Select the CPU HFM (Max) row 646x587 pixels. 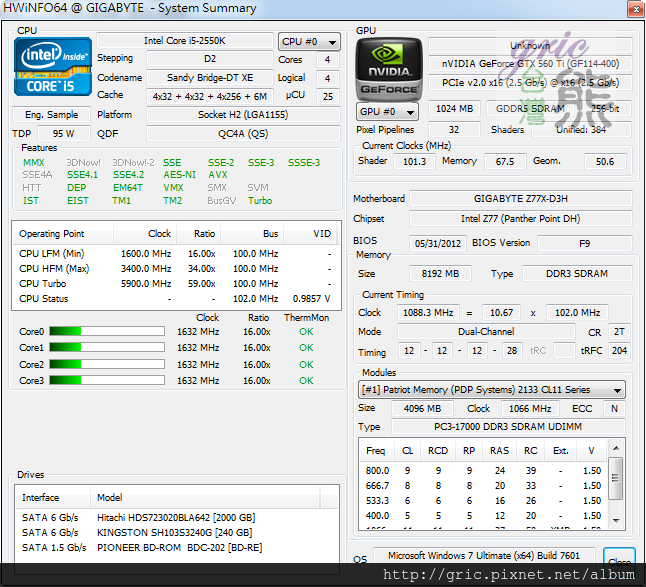176,269
